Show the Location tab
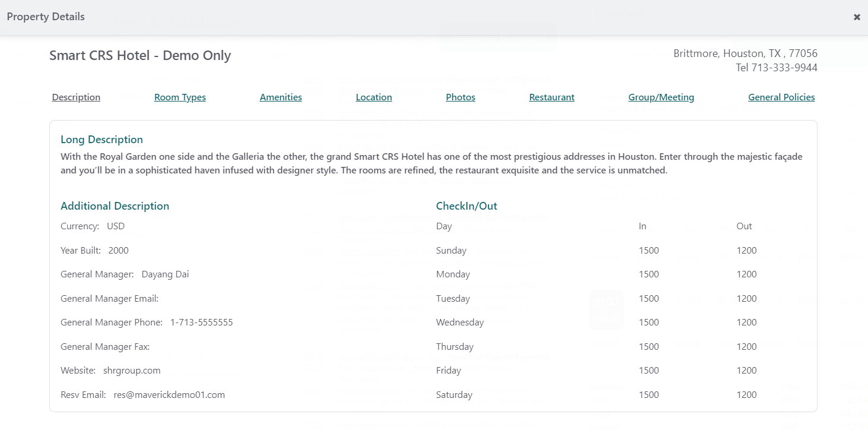This screenshot has height=430, width=868. (374, 97)
